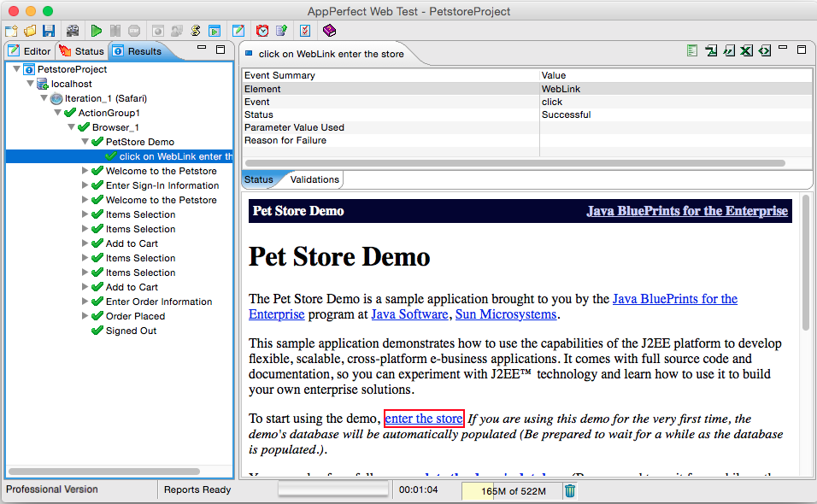This screenshot has width=817, height=504.
Task: Click the pencil edit icon in the top toolbar
Action: (238, 31)
